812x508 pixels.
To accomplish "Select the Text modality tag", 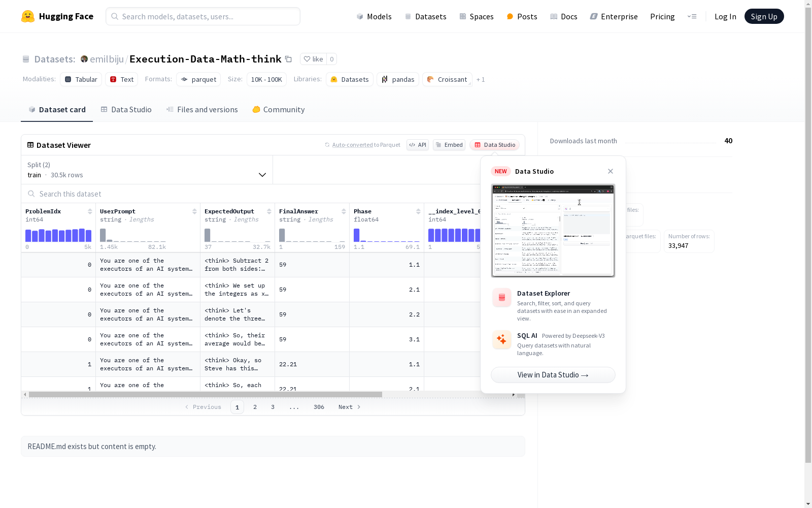I will 122,79.
